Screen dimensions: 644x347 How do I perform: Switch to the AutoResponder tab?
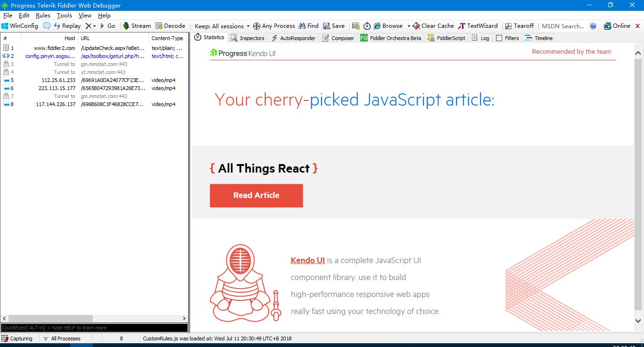[x=293, y=38]
